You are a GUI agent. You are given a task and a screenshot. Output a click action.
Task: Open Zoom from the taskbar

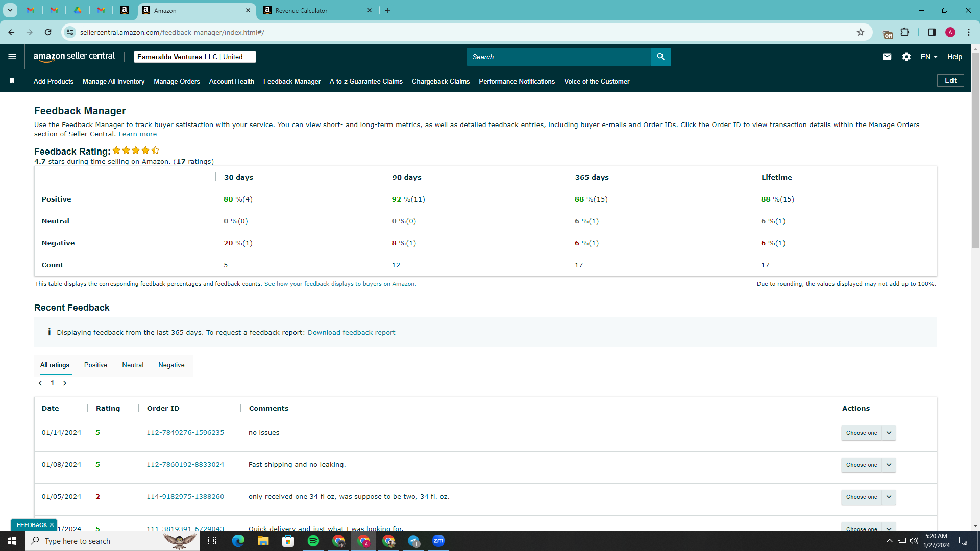(438, 541)
